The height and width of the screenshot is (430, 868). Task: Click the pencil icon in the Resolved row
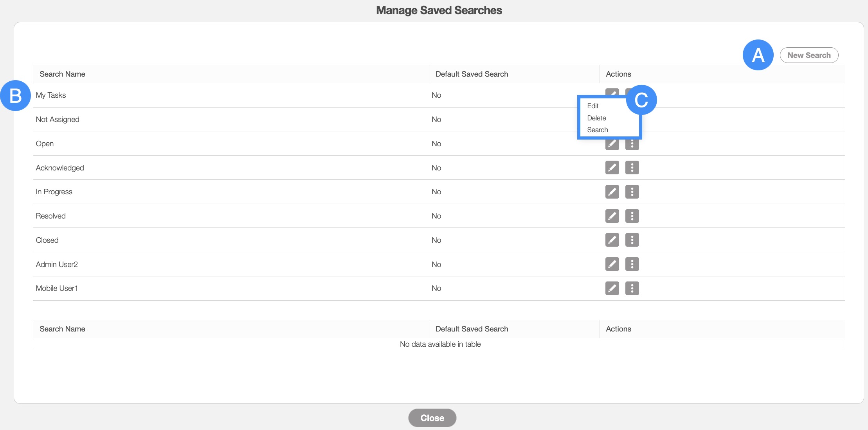point(612,216)
